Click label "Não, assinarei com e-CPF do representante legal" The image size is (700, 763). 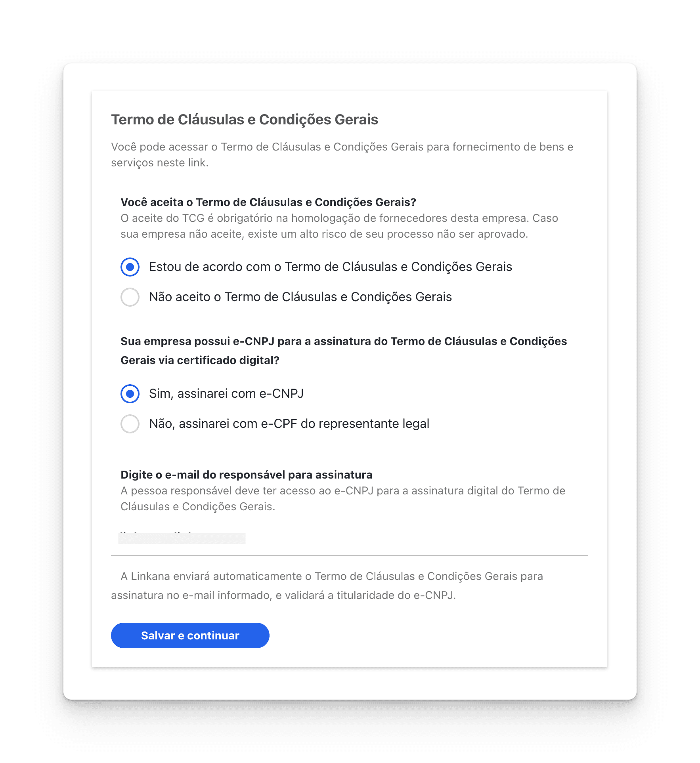click(289, 423)
